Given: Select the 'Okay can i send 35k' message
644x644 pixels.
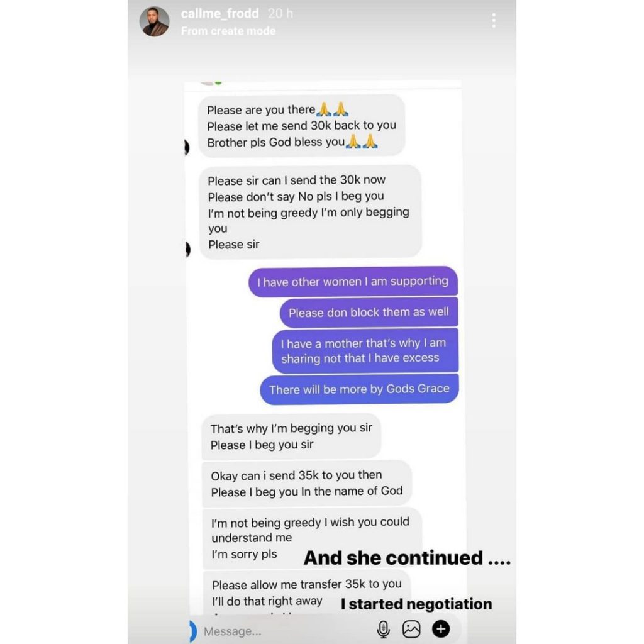Looking at the screenshot, I should click(x=306, y=483).
